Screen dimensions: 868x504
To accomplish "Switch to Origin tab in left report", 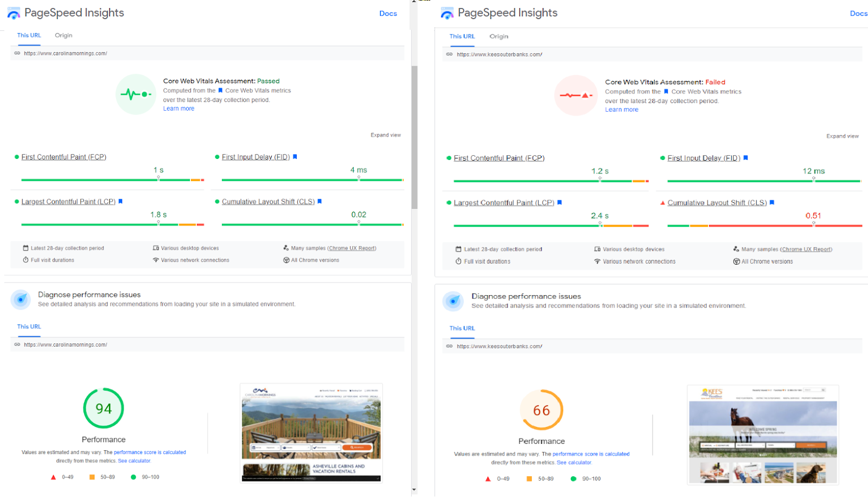I will pos(63,35).
